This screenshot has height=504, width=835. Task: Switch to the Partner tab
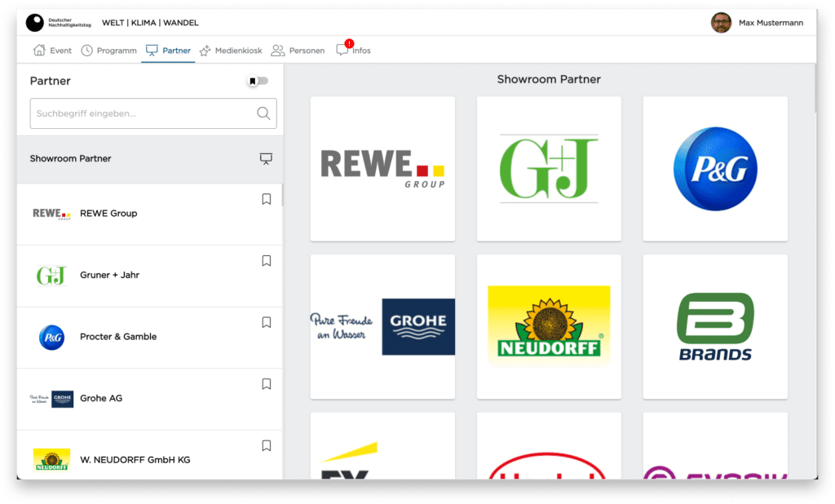(168, 50)
